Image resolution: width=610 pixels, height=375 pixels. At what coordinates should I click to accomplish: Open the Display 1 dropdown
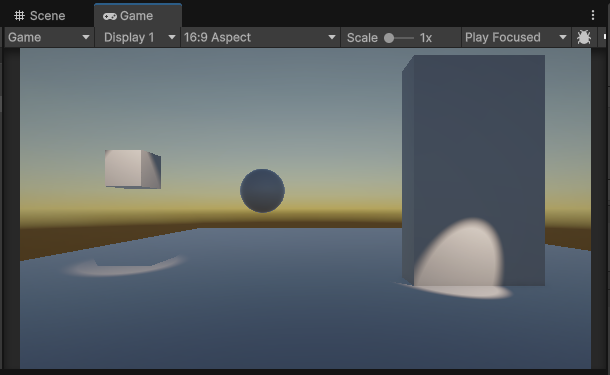tap(138, 37)
